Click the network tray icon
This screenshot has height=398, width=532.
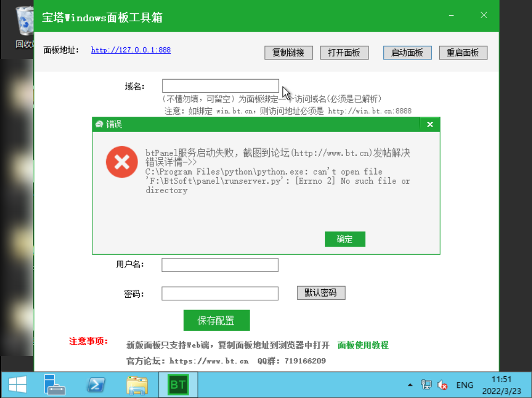426,384
